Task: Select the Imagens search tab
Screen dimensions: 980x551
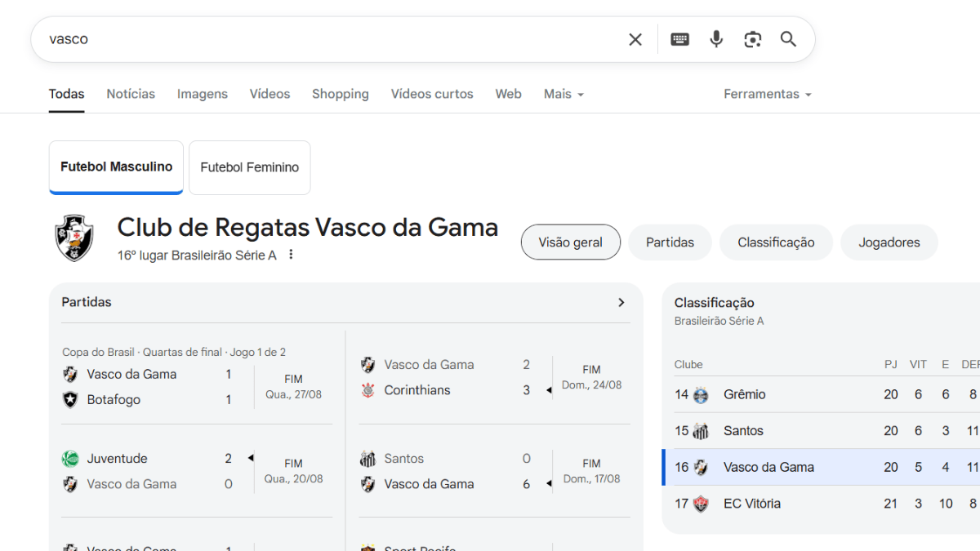Action: point(203,94)
